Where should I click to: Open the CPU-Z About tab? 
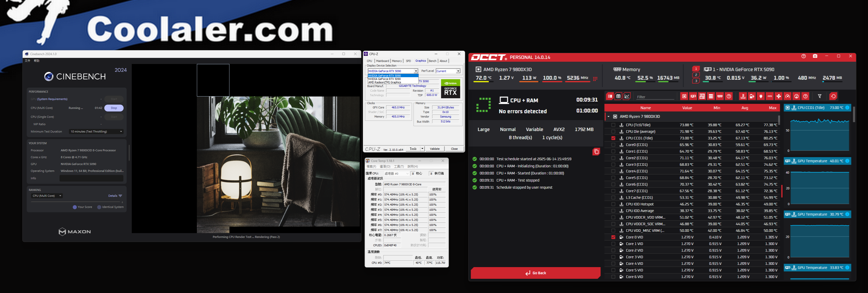click(444, 61)
